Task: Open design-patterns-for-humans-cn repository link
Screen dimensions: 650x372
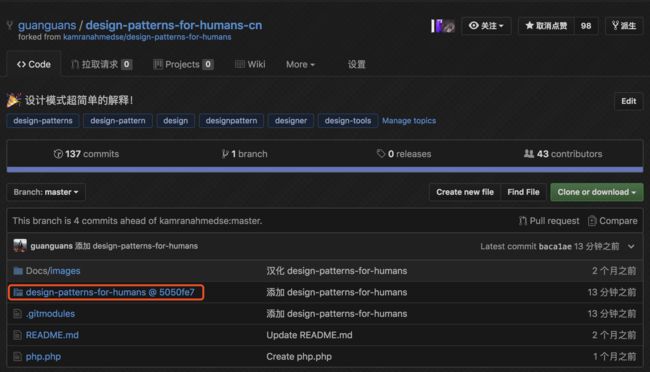Action: [x=174, y=25]
